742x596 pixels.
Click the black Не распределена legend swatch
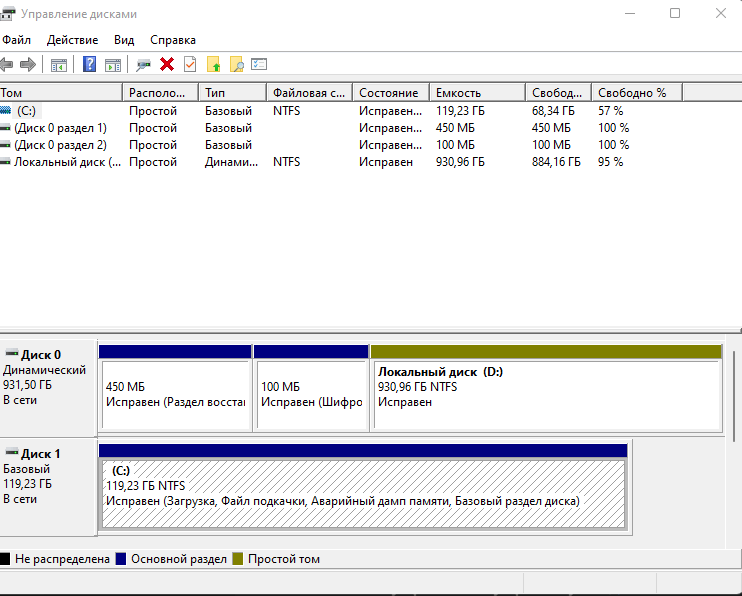pos(5,559)
